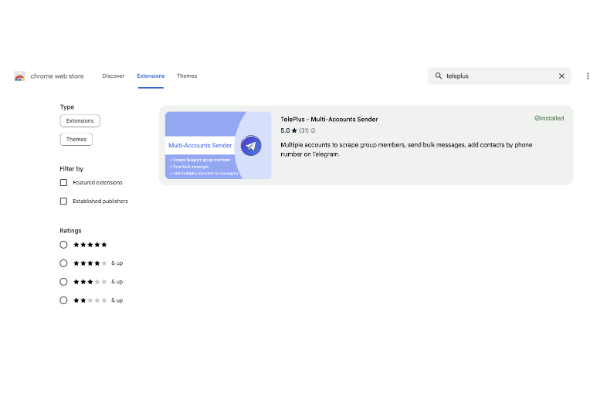Image resolution: width=600 pixels, height=400 pixels.
Task: Select the three stars & up radio button
Action: (x=64, y=282)
